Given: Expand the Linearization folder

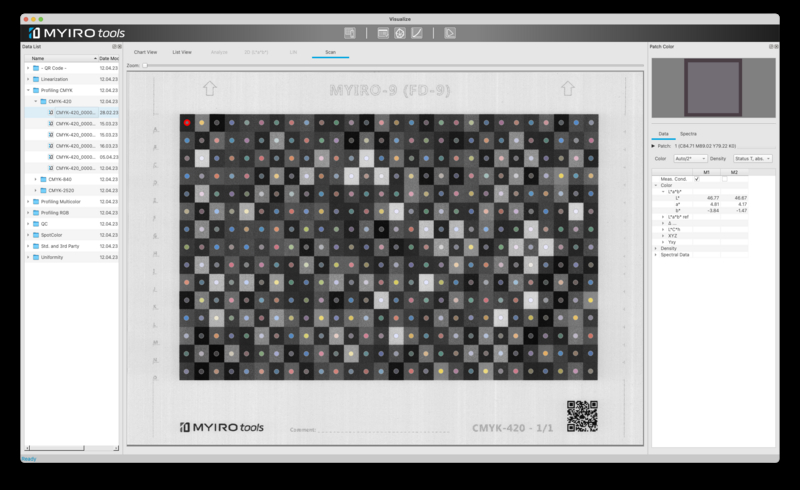Looking at the screenshot, I should pyautogui.click(x=28, y=79).
